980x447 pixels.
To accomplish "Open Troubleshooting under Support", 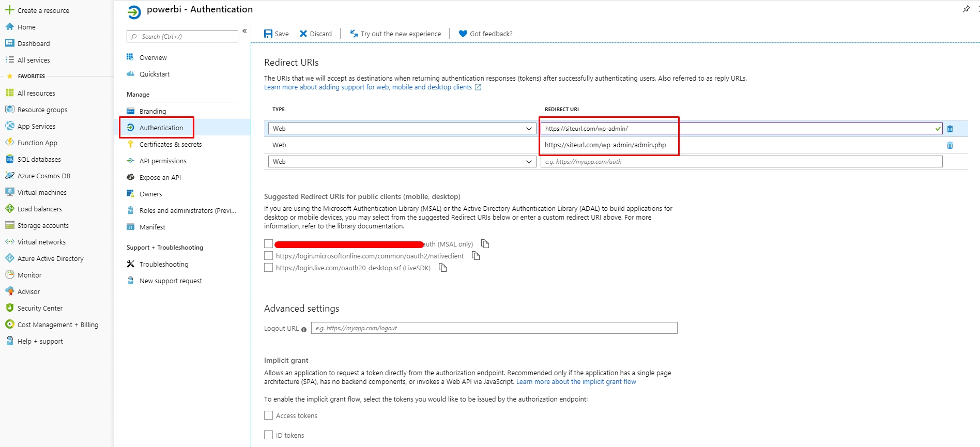I will click(x=163, y=264).
